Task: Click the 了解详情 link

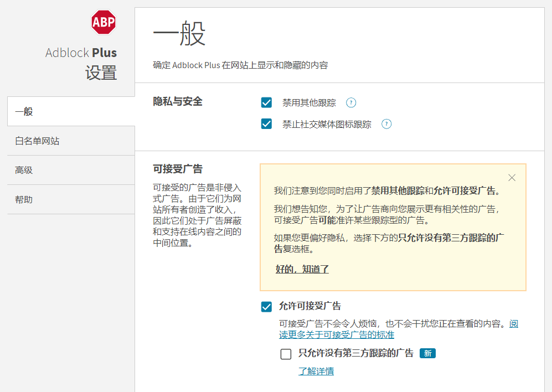Action: pyautogui.click(x=316, y=371)
